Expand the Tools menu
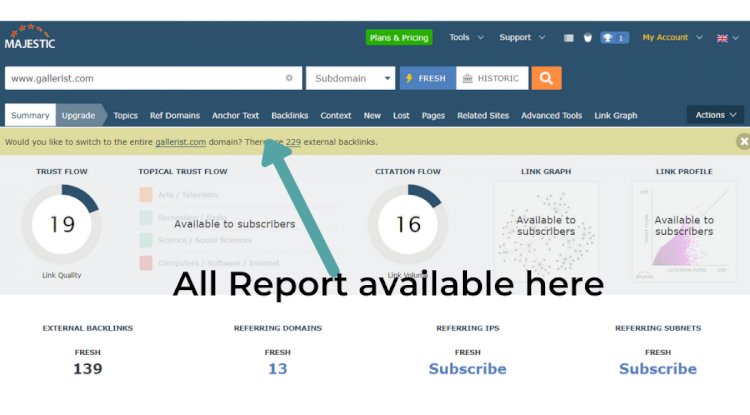The height and width of the screenshot is (415, 750). (x=466, y=37)
